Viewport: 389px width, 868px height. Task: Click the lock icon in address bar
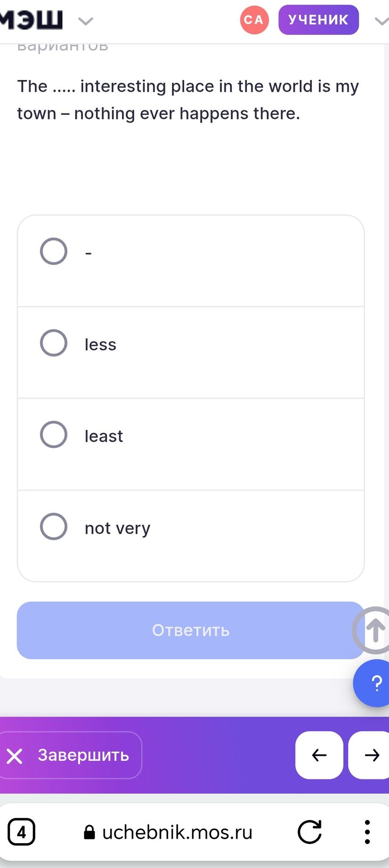90,832
